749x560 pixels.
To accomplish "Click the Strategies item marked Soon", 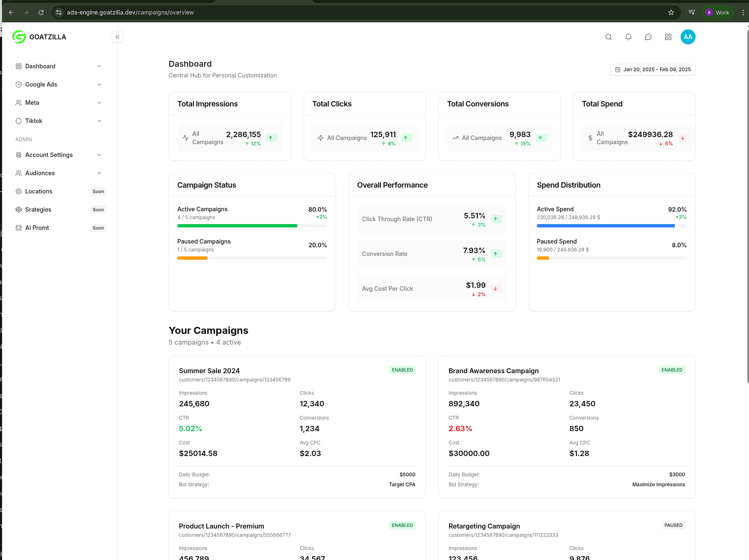I will click(x=38, y=210).
